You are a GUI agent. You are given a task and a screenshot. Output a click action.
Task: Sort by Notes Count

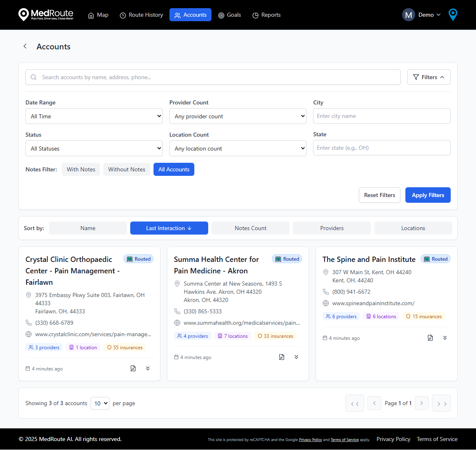tap(250, 228)
